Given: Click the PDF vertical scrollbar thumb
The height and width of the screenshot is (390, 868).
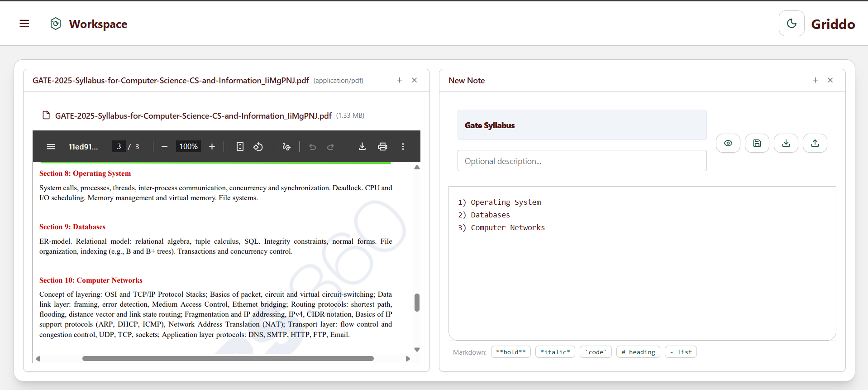Looking at the screenshot, I should 417,303.
